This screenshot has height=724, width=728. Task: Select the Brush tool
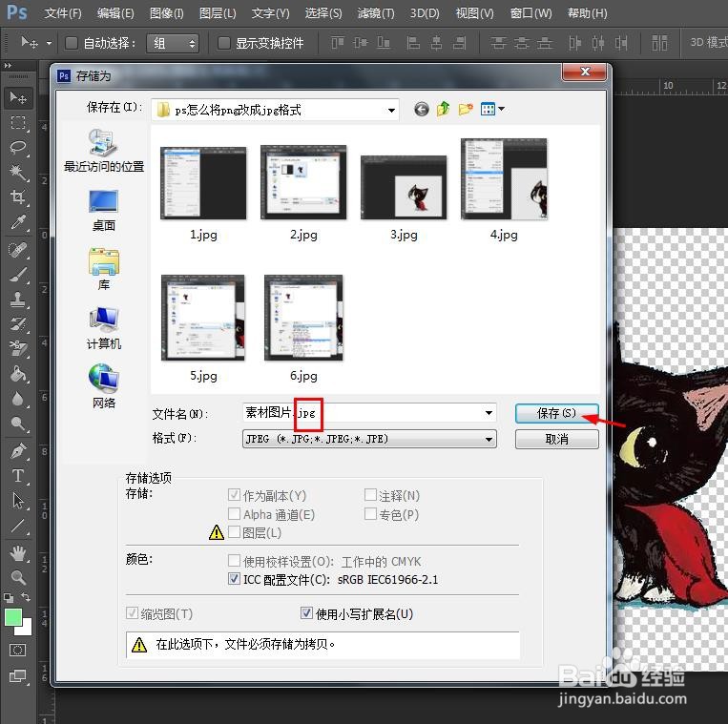point(18,276)
